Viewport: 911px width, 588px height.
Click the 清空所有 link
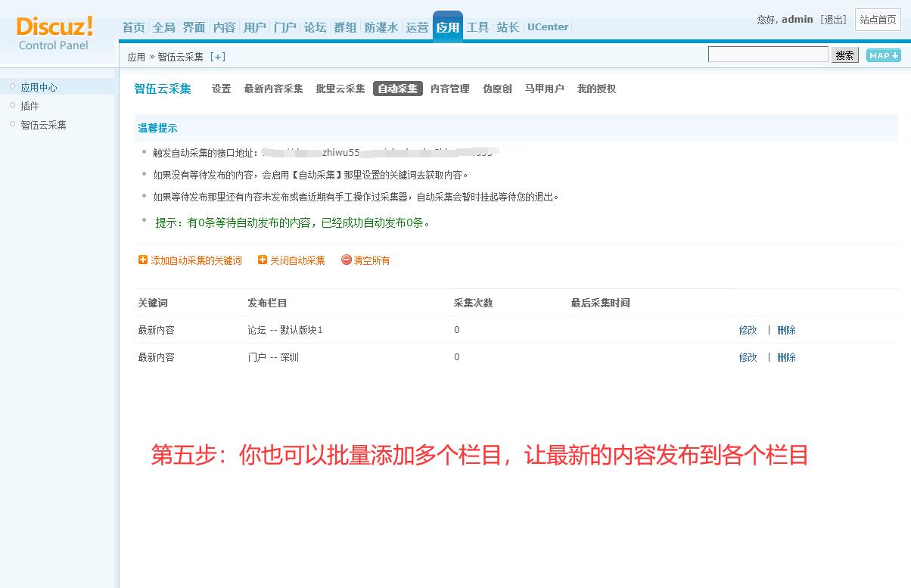(372, 260)
